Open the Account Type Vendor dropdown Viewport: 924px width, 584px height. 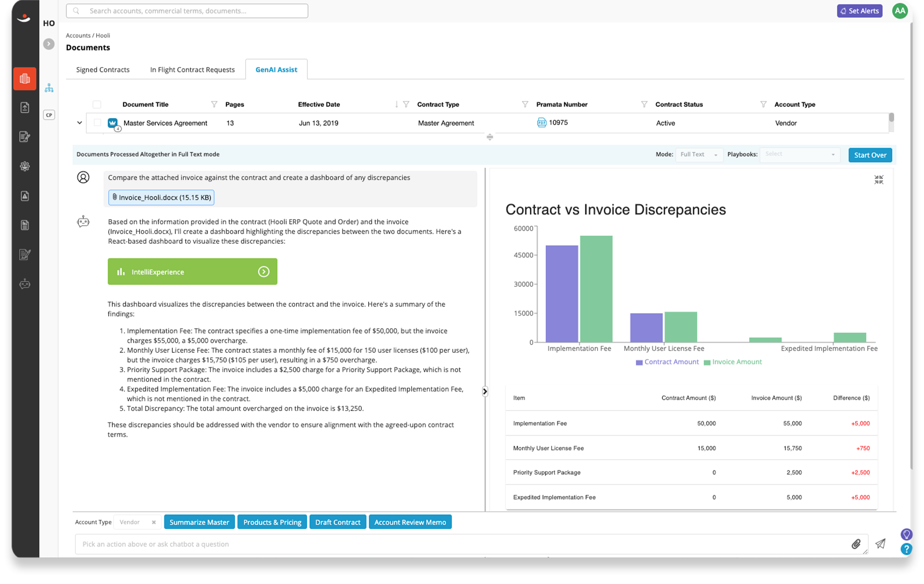pyautogui.click(x=137, y=522)
